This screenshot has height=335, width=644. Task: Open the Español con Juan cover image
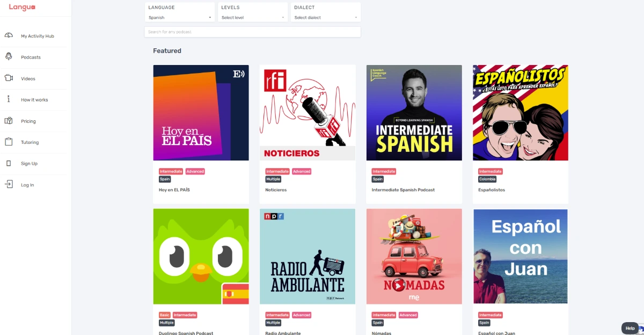pos(521,257)
